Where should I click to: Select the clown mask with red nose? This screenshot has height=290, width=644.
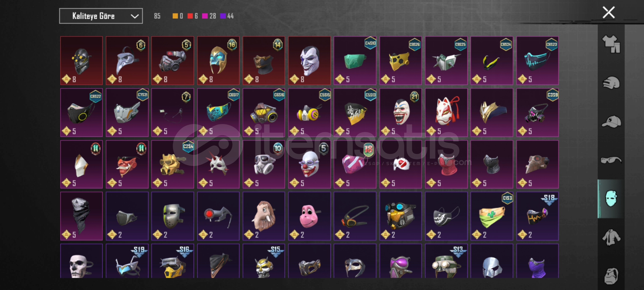pyautogui.click(x=309, y=164)
